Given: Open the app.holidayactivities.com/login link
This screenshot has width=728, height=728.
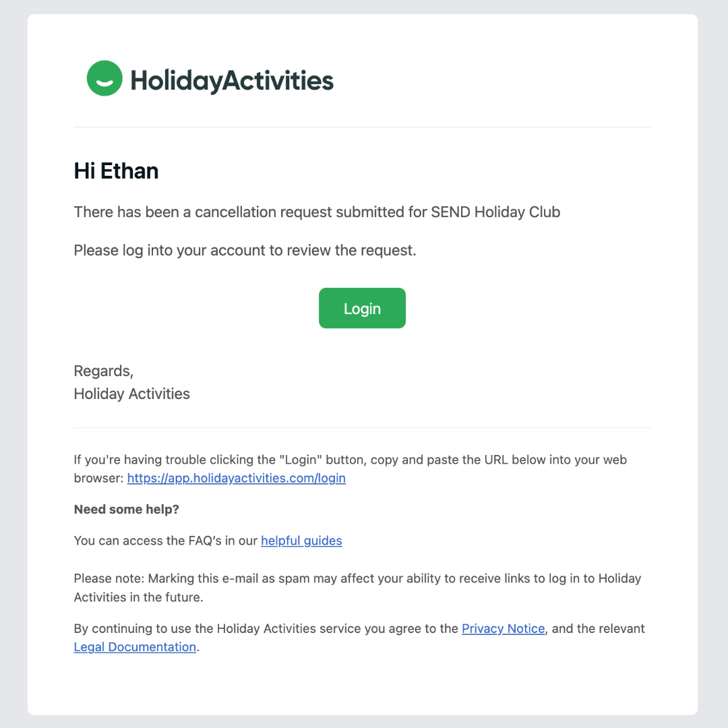Looking at the screenshot, I should [236, 478].
